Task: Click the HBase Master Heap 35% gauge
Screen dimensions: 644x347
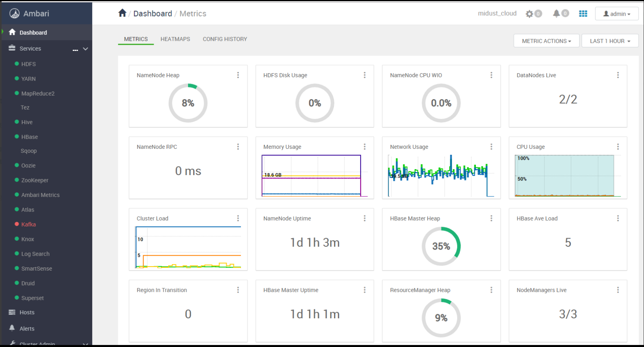Action: pyautogui.click(x=441, y=246)
